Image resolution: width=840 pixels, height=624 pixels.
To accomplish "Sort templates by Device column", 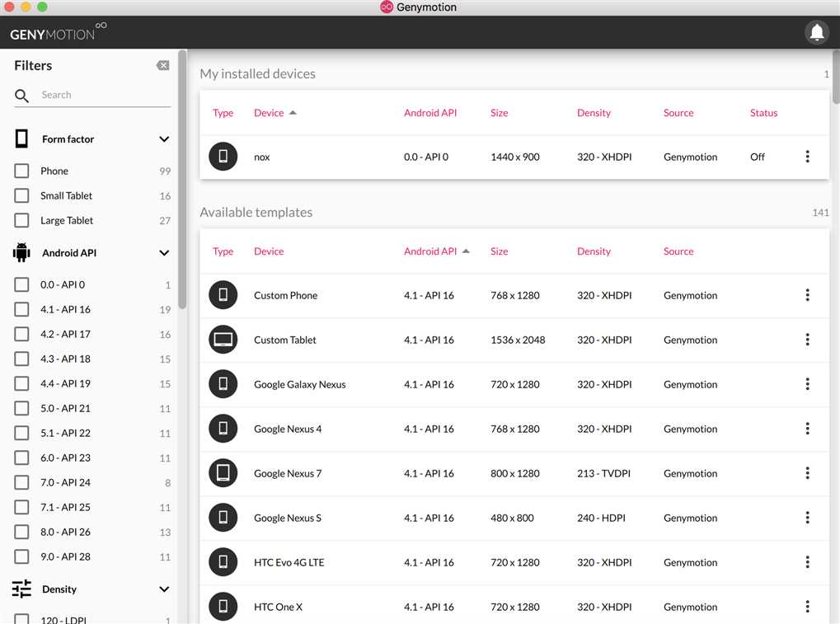I will (x=269, y=251).
